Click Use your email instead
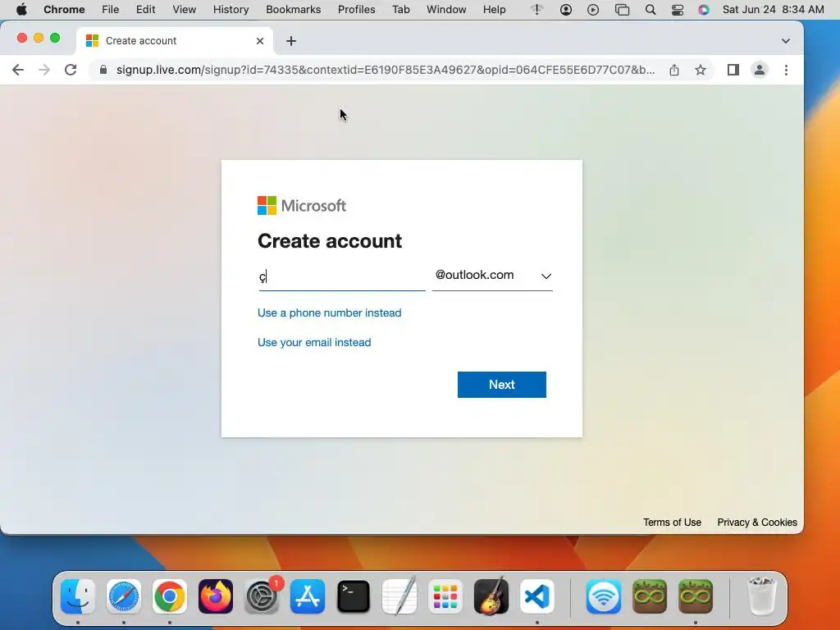This screenshot has width=840, height=630. [x=314, y=342]
